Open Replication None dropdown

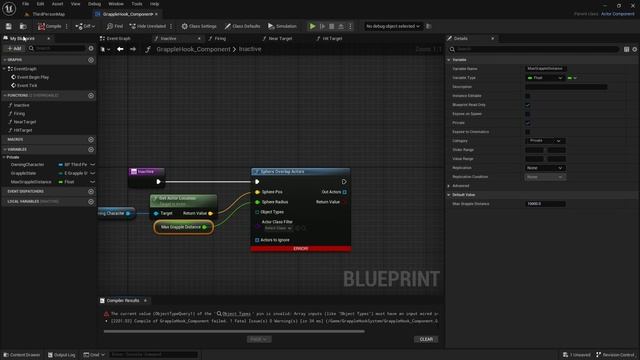tap(545, 168)
